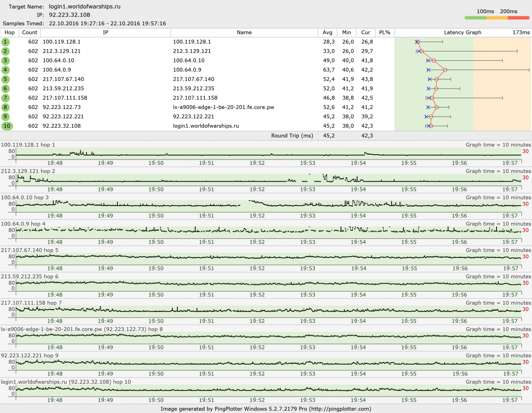The width and height of the screenshot is (532, 413).
Task: Click the 217.107.67.140 hop 5 timeline graph
Action: (x=269, y=259)
